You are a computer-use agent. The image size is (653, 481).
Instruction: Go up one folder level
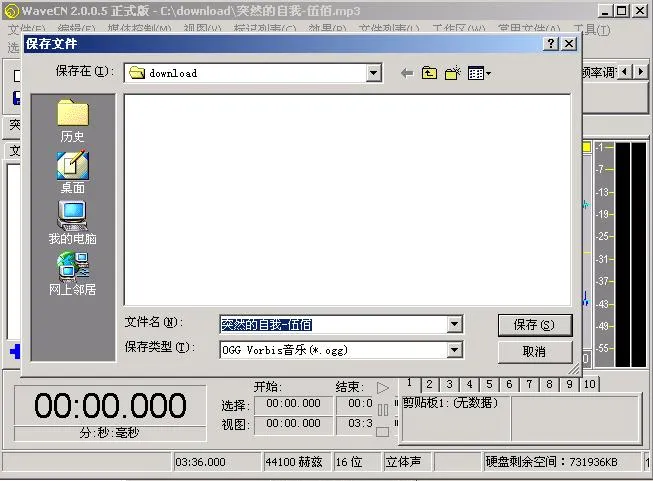point(429,74)
